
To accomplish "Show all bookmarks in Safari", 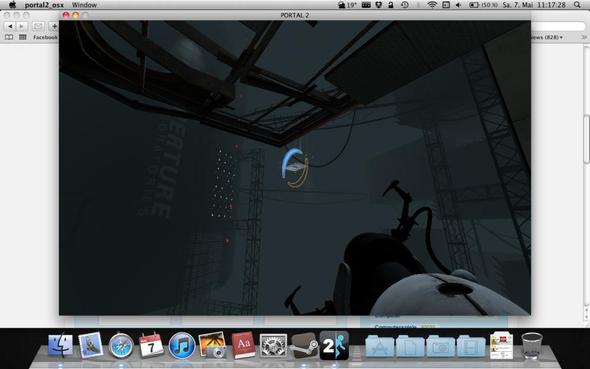I will [9, 37].
